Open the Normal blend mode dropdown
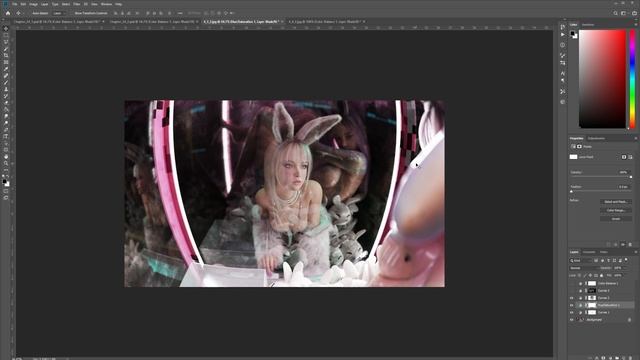The width and height of the screenshot is (640, 360). tap(584, 268)
